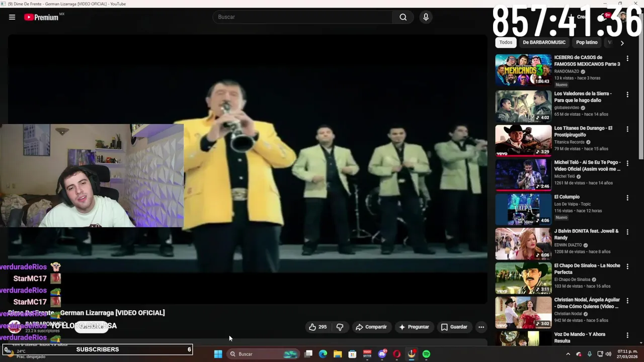Open options for Michel Teló video
The width and height of the screenshot is (644, 362).
coord(627,163)
